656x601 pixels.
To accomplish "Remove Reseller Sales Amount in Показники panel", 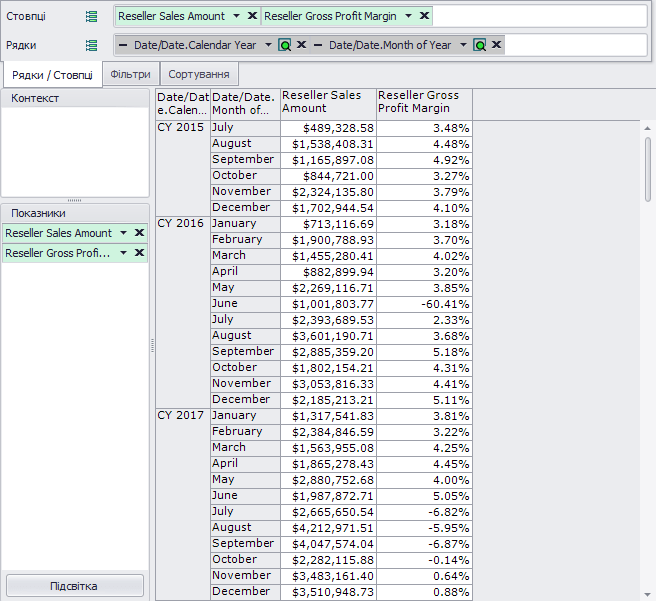I will (x=139, y=233).
